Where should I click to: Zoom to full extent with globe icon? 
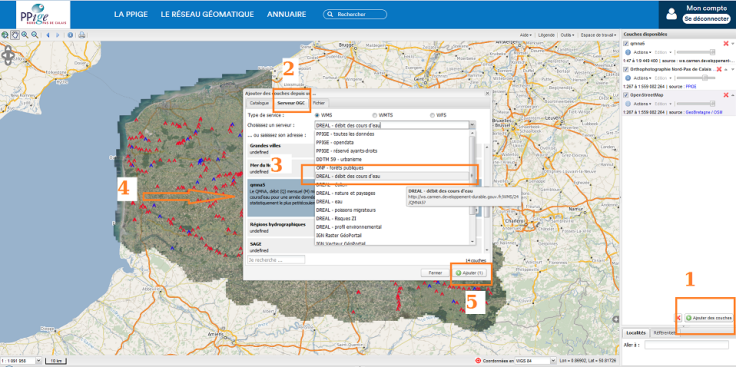tap(5, 35)
